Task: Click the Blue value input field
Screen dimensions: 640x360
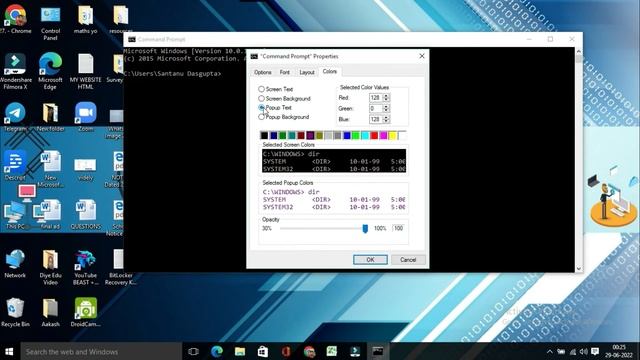Action: 376,119
